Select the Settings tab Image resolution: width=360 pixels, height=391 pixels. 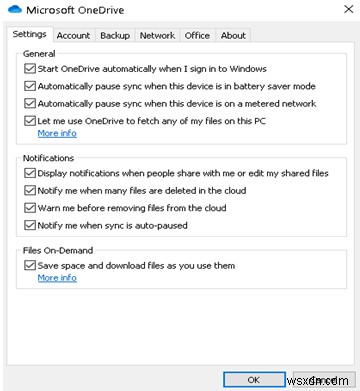pos(29,34)
